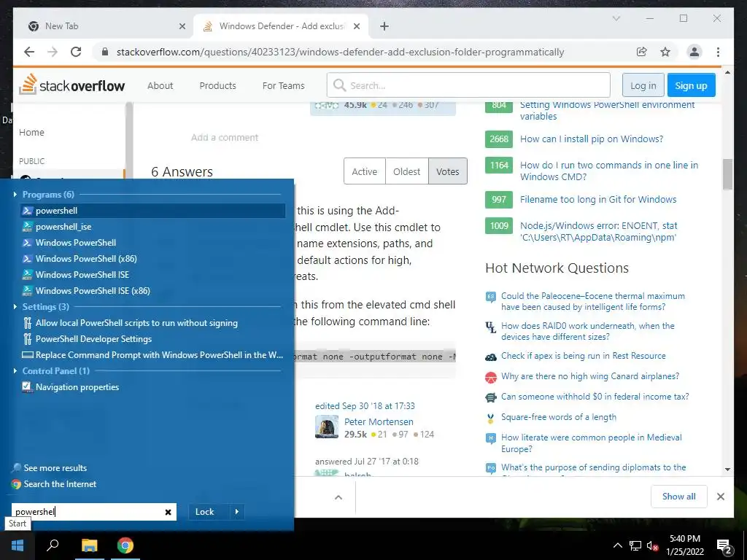Screen dimensions: 747x560
Task: Clear the powershell search box with X
Action: point(168,512)
